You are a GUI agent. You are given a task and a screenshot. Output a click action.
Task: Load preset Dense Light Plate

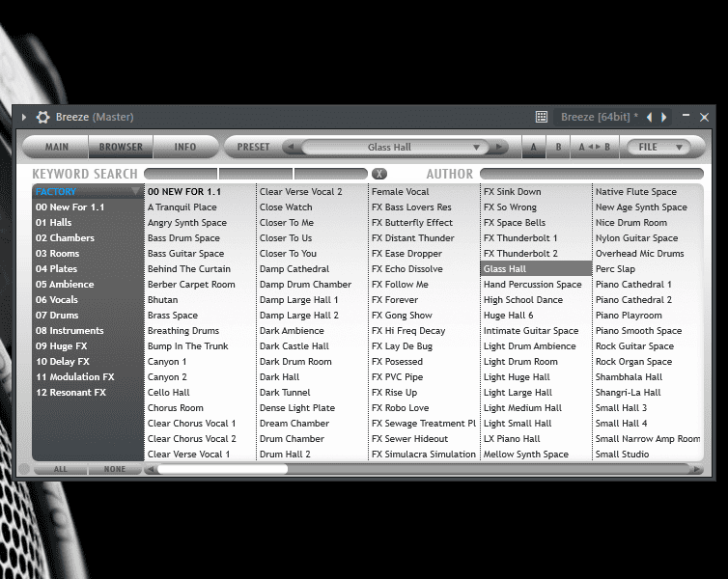coord(297,408)
